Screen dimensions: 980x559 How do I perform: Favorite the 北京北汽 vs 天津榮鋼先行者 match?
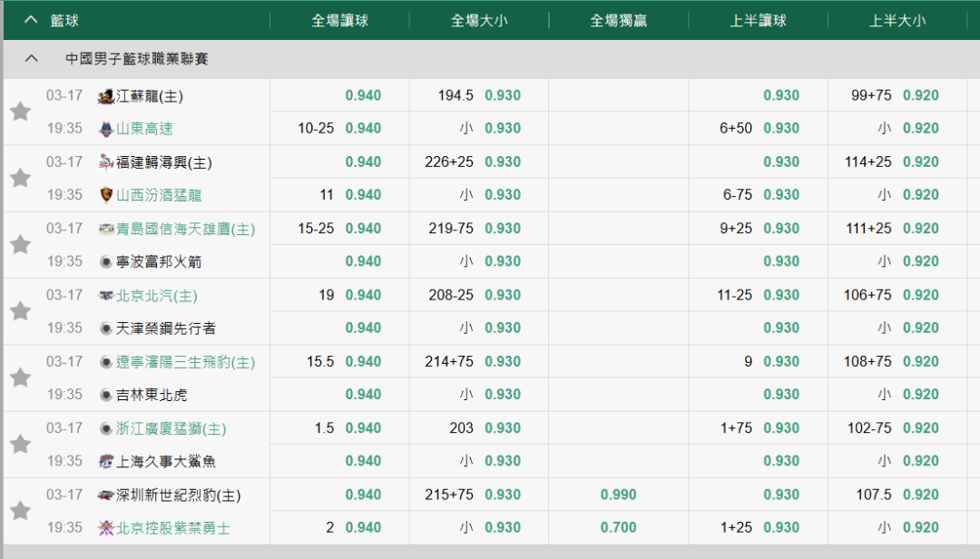pos(20,311)
